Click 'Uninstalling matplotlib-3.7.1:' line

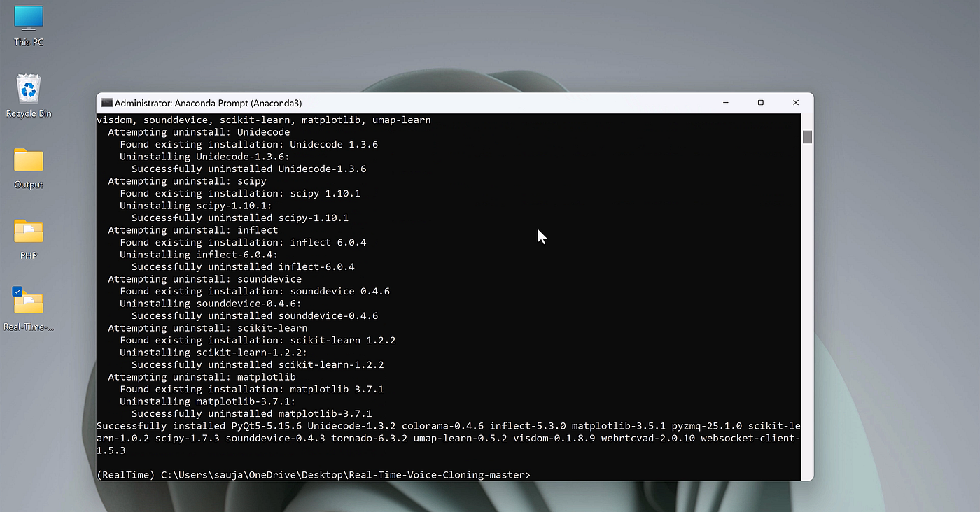pos(208,401)
